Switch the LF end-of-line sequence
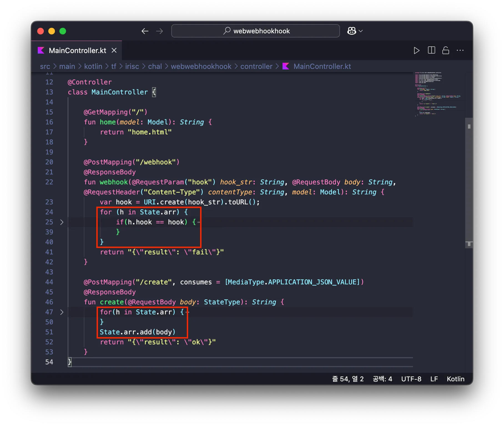The width and height of the screenshot is (504, 426). pos(434,379)
